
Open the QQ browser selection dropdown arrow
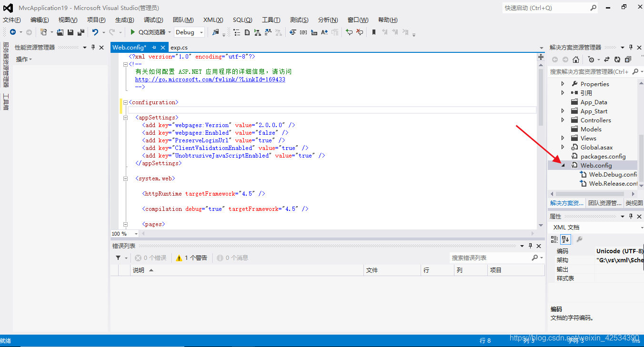[170, 32]
